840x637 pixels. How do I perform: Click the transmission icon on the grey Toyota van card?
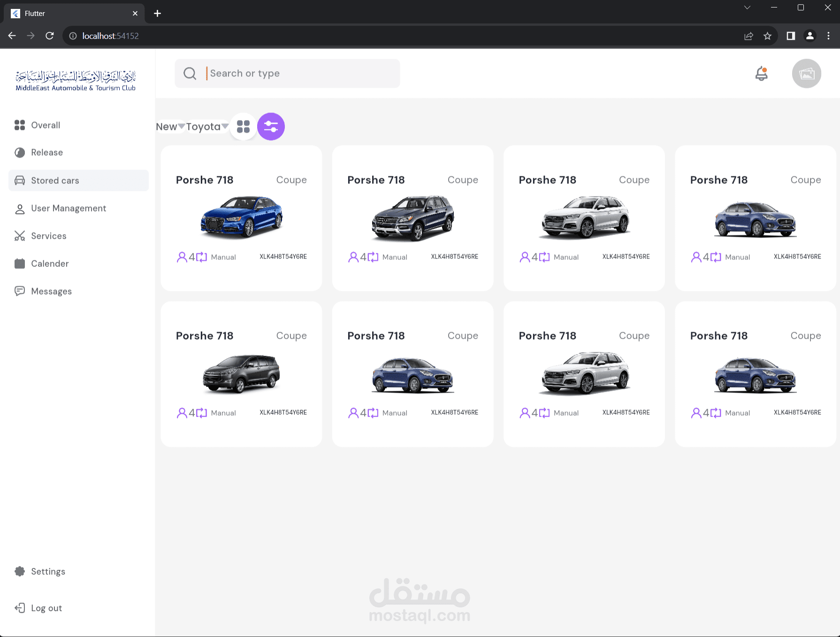point(201,413)
